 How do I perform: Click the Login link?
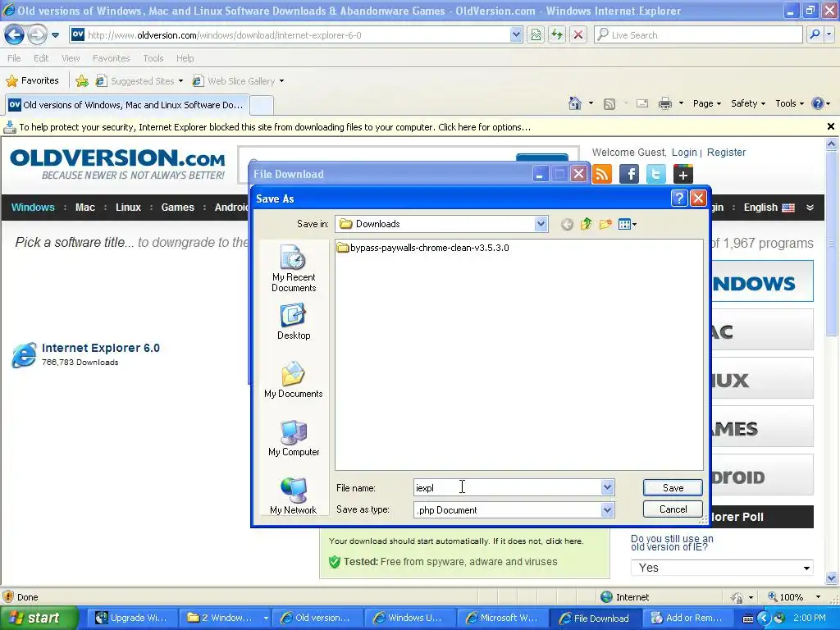pos(684,152)
